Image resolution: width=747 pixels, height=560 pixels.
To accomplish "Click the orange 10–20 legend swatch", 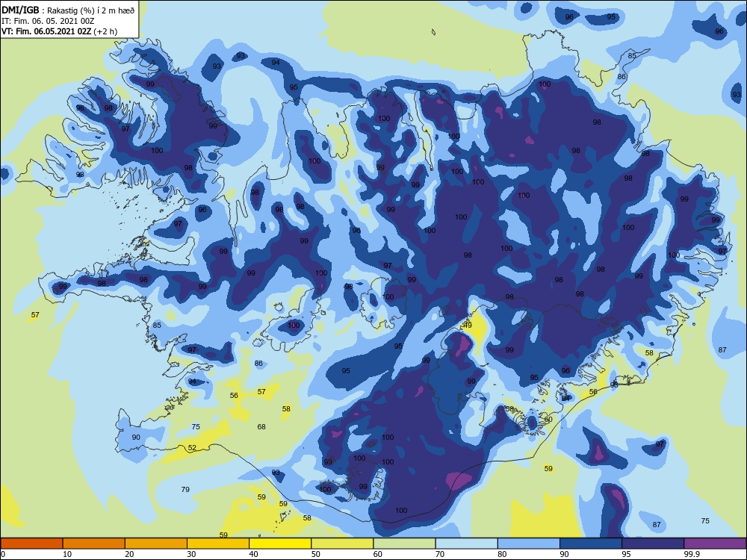I will pyautogui.click(x=94, y=544).
